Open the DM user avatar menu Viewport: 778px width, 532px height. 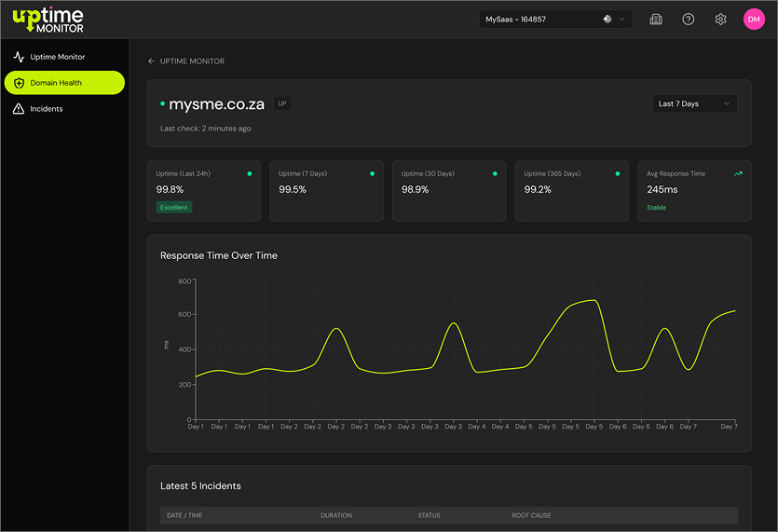point(754,20)
